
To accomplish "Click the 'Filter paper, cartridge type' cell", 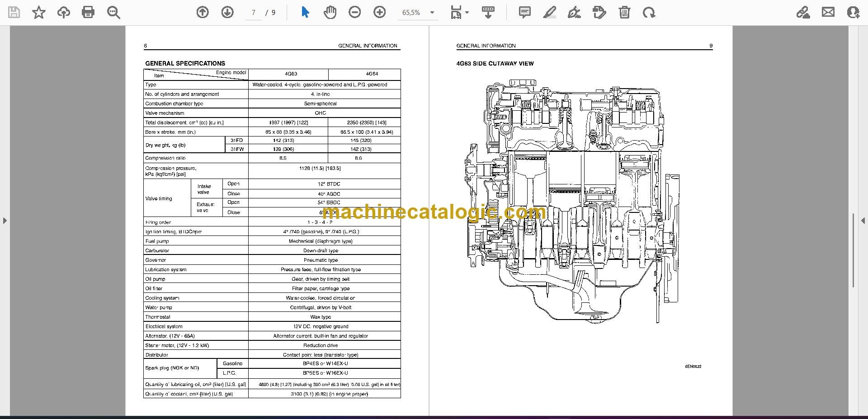I will pyautogui.click(x=321, y=289).
